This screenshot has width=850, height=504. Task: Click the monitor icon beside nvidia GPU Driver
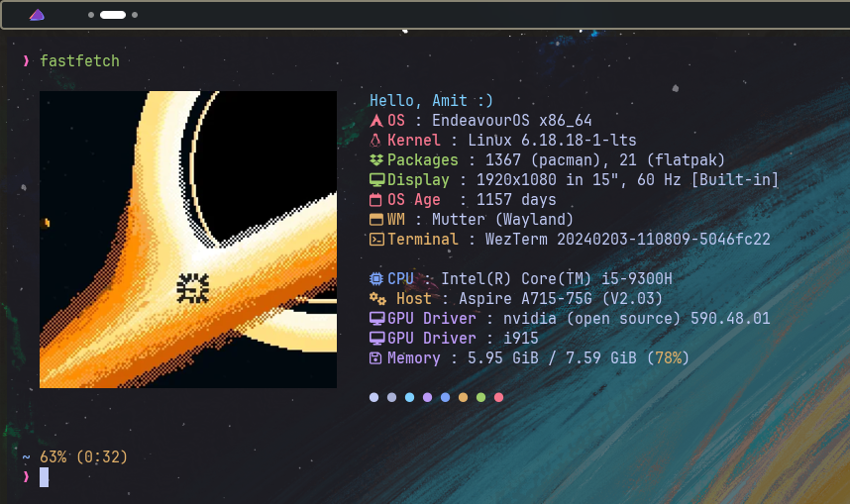pyautogui.click(x=376, y=318)
